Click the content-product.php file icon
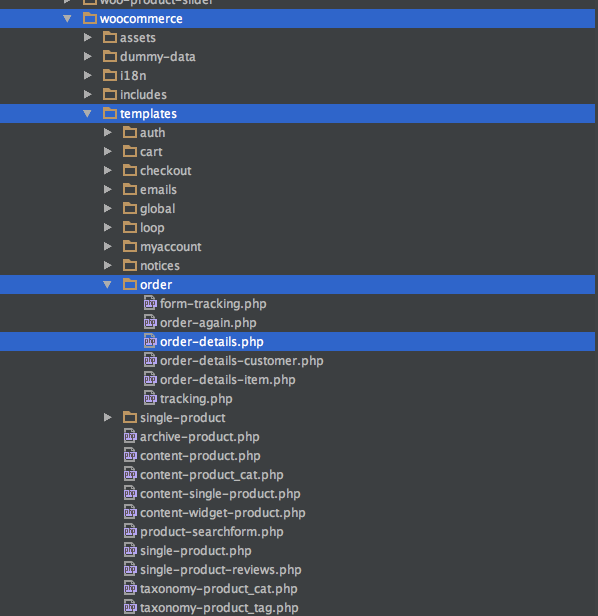 130,455
